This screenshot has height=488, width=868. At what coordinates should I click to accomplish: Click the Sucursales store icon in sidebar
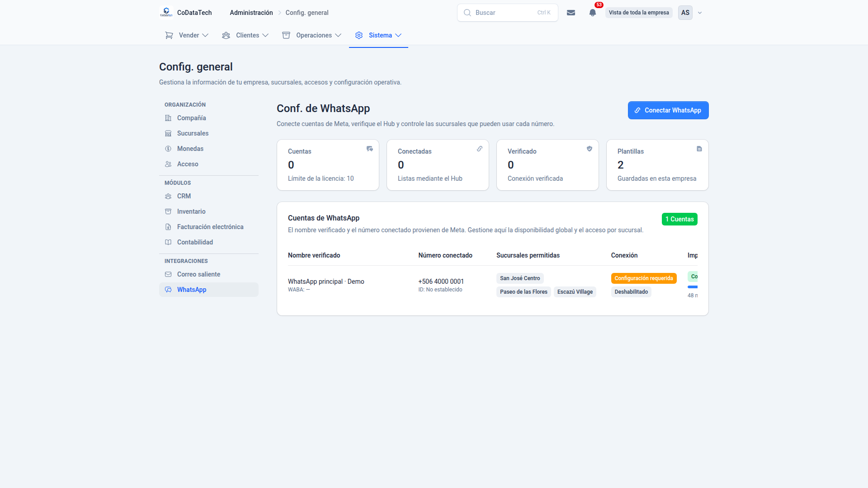pos(168,133)
